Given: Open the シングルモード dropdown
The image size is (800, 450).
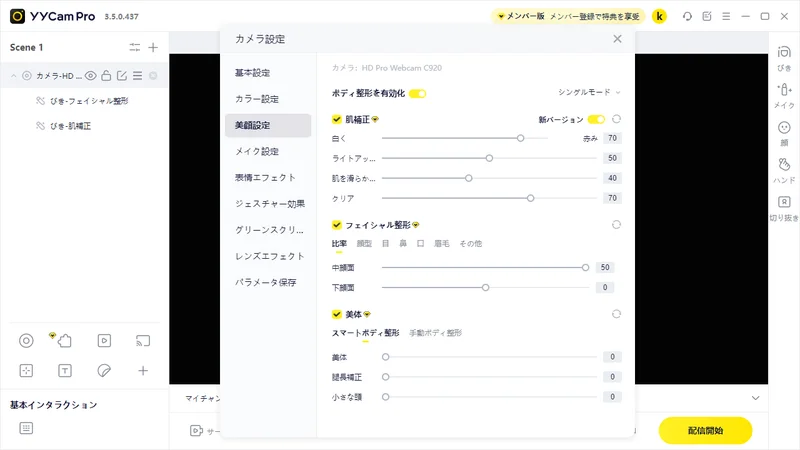Looking at the screenshot, I should click(589, 92).
